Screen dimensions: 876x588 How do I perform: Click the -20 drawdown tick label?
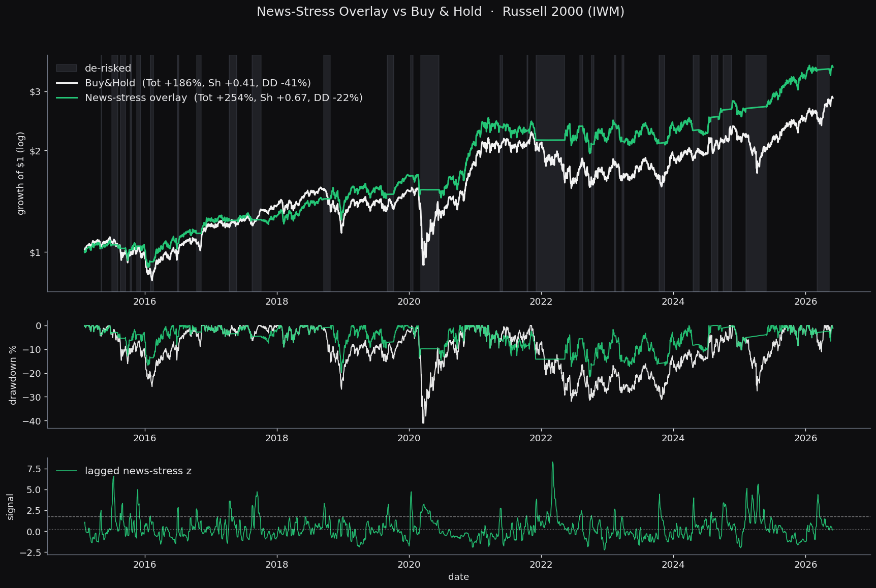pos(32,373)
